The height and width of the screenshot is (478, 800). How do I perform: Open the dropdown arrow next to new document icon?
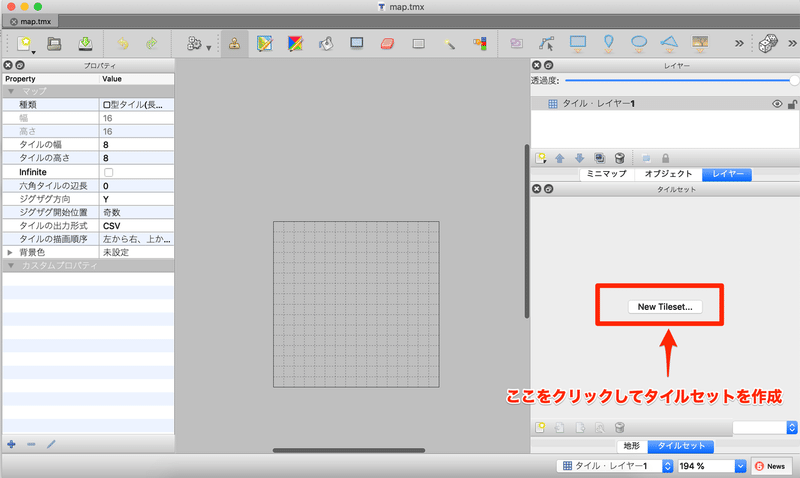point(33,52)
